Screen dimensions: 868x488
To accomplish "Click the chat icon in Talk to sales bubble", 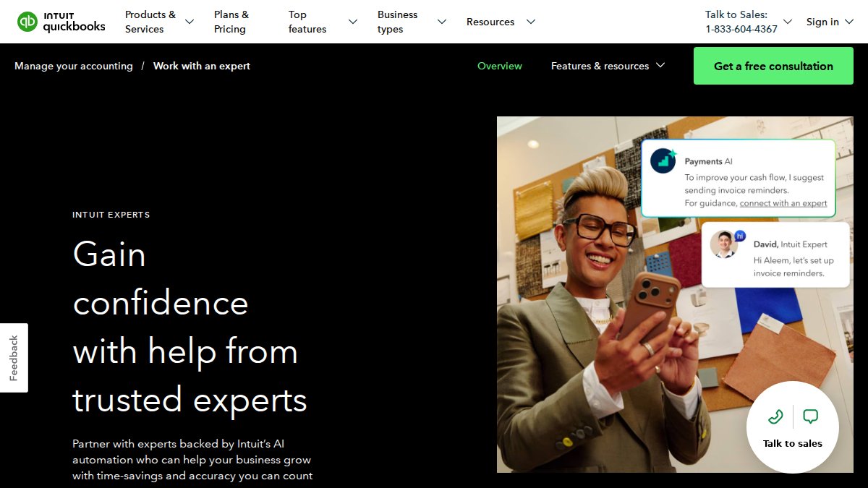I will [811, 416].
